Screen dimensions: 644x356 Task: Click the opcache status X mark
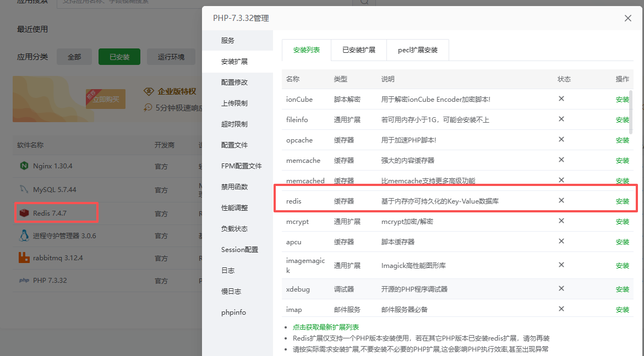click(x=561, y=139)
